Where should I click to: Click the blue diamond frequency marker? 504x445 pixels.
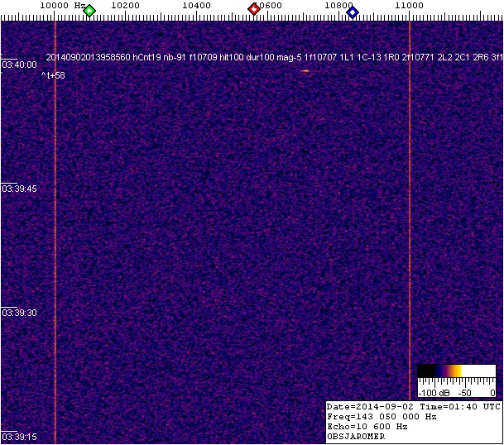point(353,11)
